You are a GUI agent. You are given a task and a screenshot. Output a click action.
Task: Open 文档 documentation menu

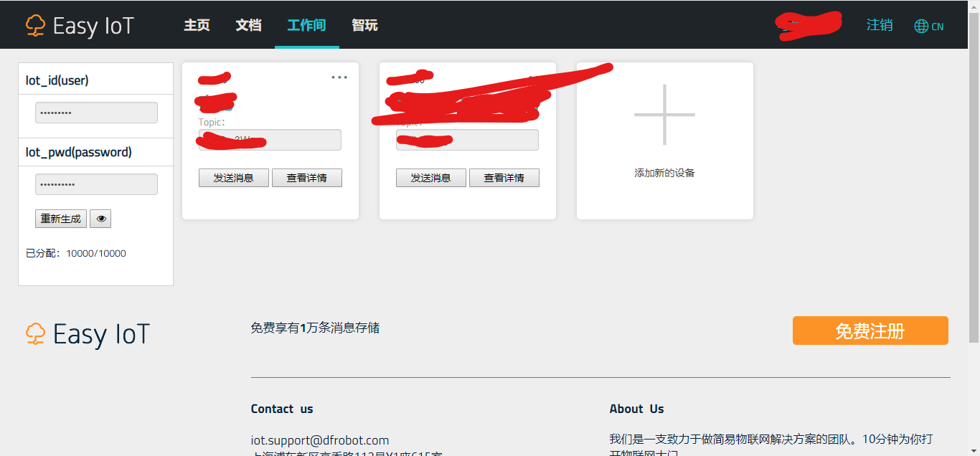point(248,25)
